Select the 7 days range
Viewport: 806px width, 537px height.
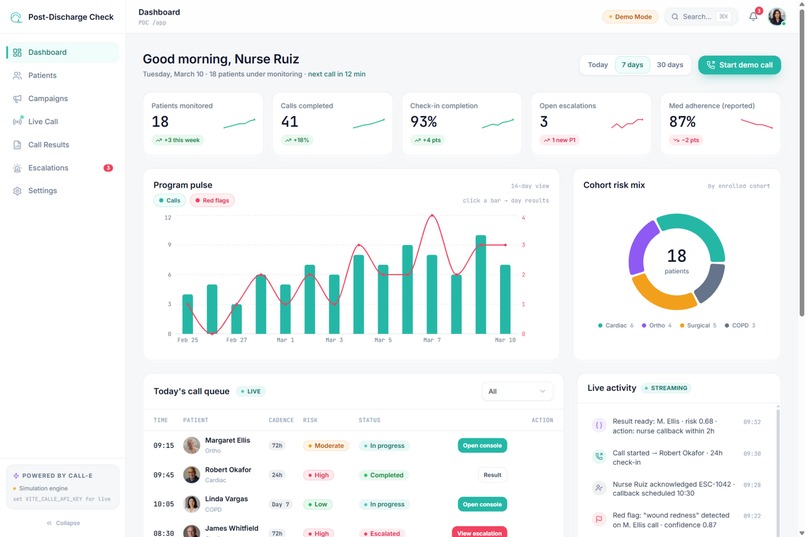[x=632, y=65]
